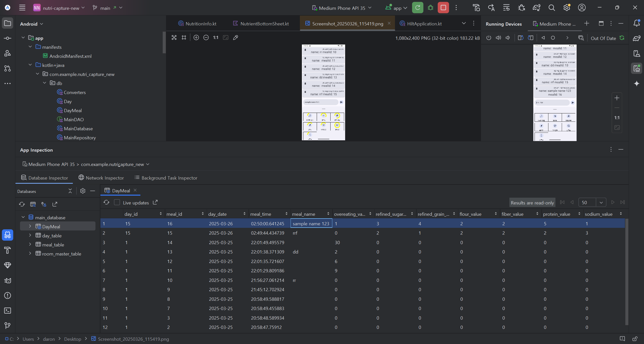Open the main branch dropdown
The height and width of the screenshot is (344, 644).
click(107, 8)
